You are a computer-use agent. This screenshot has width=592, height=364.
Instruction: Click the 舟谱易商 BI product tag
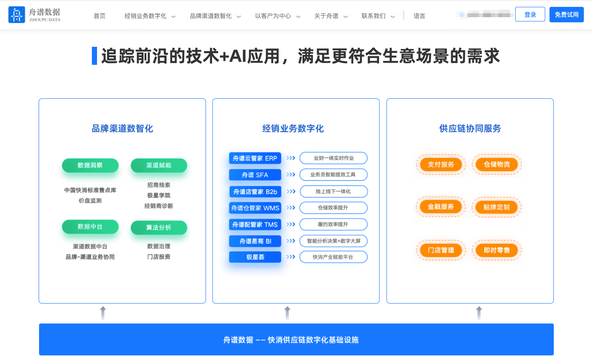pos(255,241)
